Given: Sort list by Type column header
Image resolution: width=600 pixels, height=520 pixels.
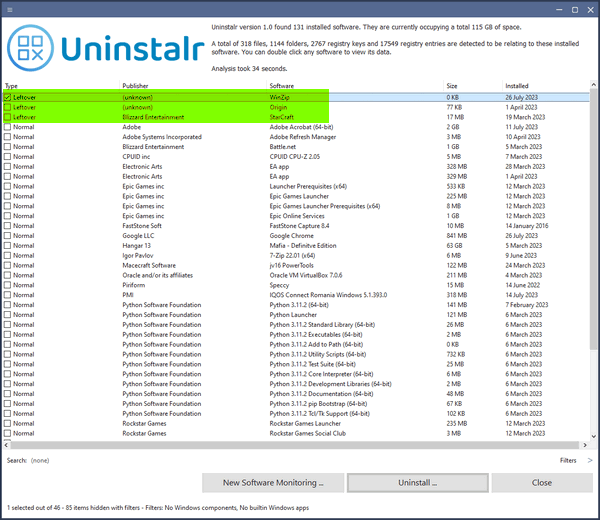Looking at the screenshot, I should click(x=11, y=86).
